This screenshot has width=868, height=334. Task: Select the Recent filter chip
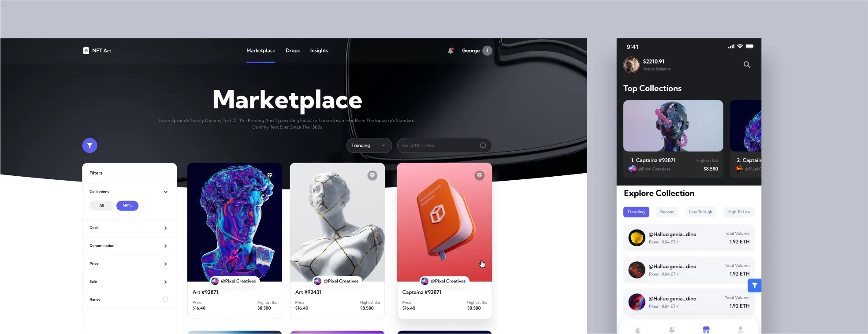point(667,212)
